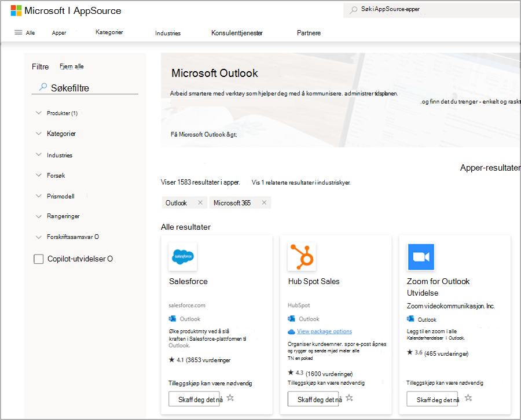521x420 pixels.
Task: Click the Søkefiltre magnifier icon
Action: coord(43,87)
